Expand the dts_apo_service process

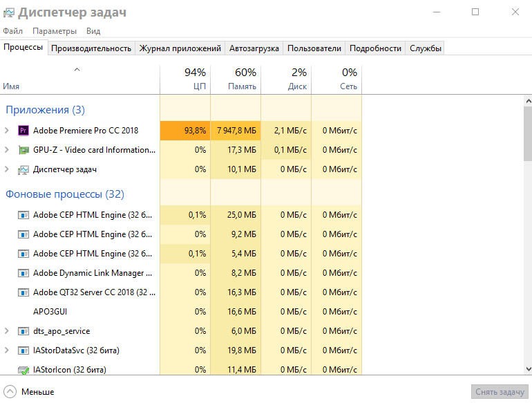[6, 330]
